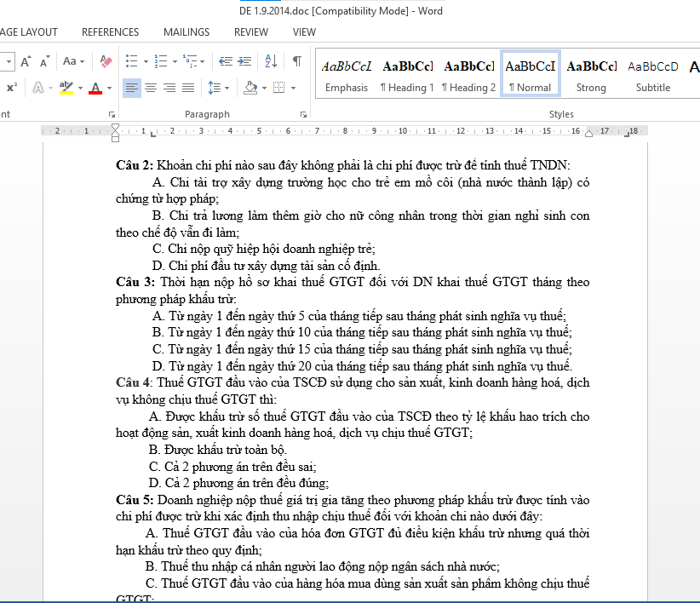Apply bullet list formatting
The height and width of the screenshot is (603, 700).
click(132, 61)
